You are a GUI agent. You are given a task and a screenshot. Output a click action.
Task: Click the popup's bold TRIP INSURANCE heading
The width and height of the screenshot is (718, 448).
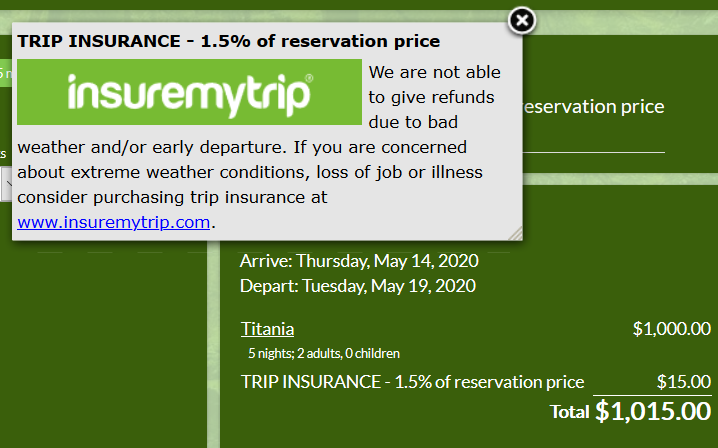[229, 42]
